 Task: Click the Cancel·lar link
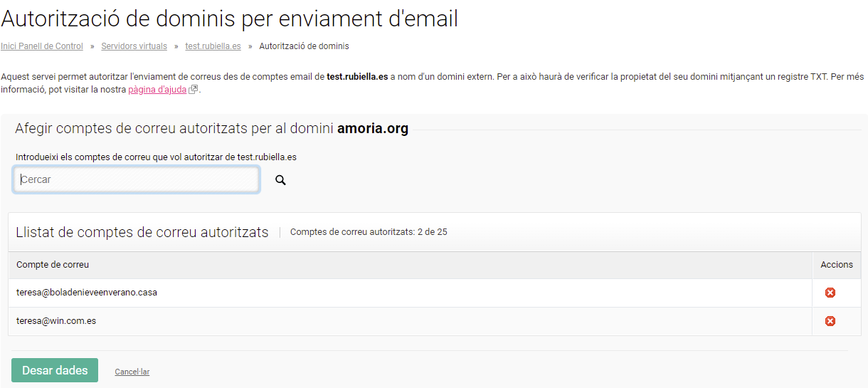132,372
